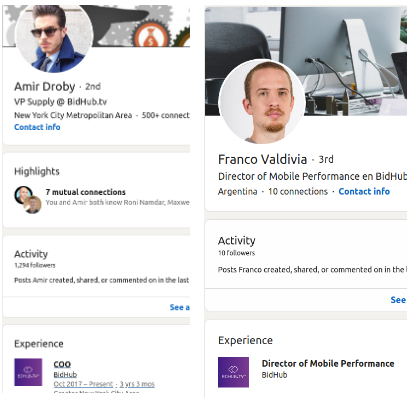
Task: Click the BidHub logo in Franco's Experience
Action: tap(233, 372)
